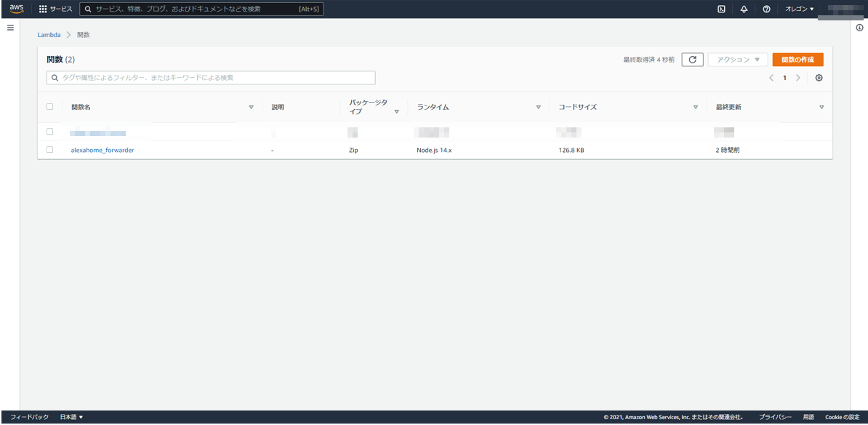
Task: Open the blurred first function link
Action: (x=98, y=133)
